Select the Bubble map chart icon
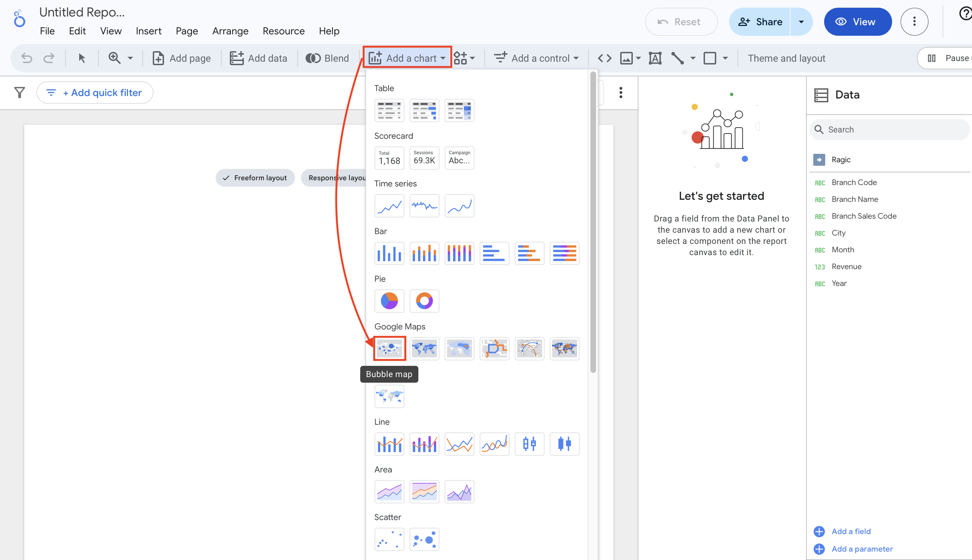972x560 pixels. [389, 348]
